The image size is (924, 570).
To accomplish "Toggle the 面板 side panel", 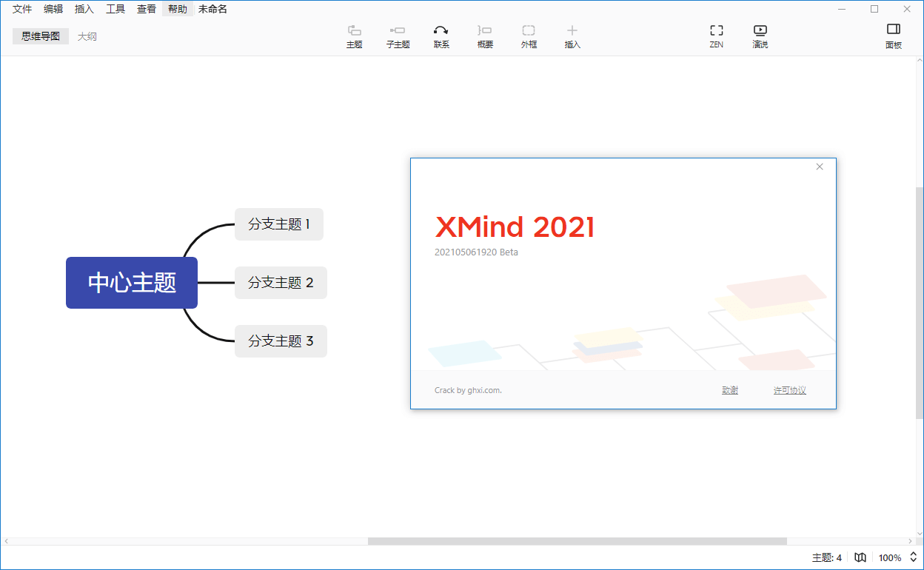I will click(894, 36).
